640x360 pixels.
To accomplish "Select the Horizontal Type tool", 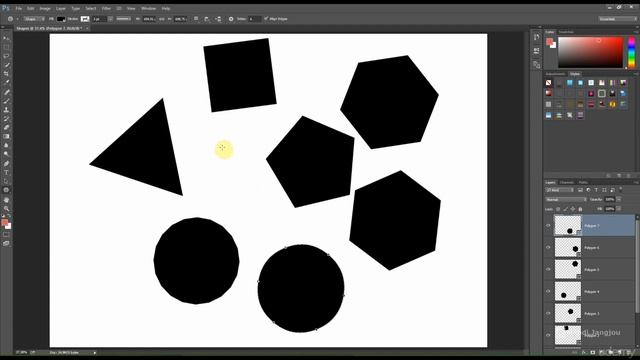I will tap(6, 172).
